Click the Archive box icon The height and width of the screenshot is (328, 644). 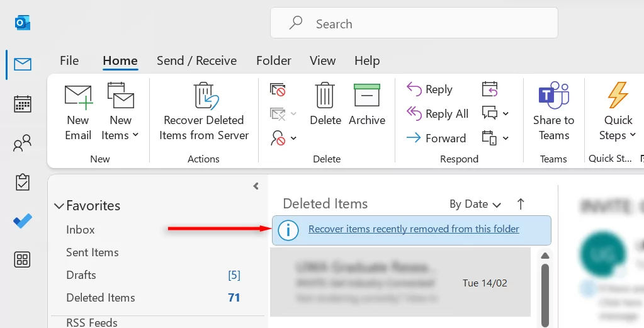point(367,96)
